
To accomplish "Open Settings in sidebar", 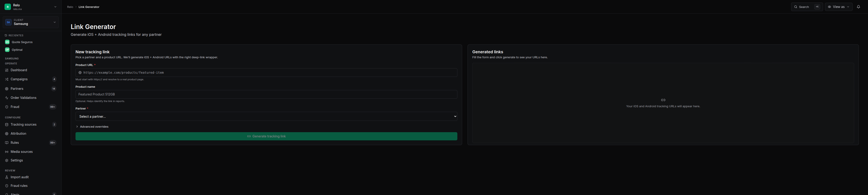I will (x=31, y=161).
